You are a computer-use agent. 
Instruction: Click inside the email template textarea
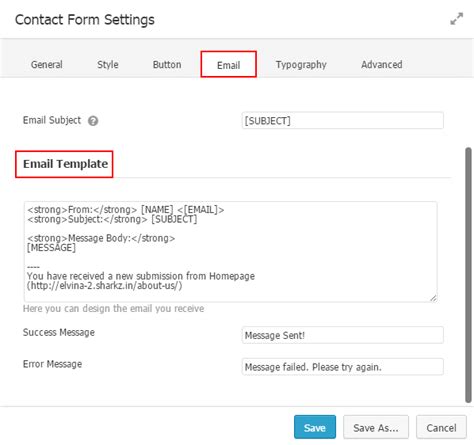pyautogui.click(x=230, y=252)
